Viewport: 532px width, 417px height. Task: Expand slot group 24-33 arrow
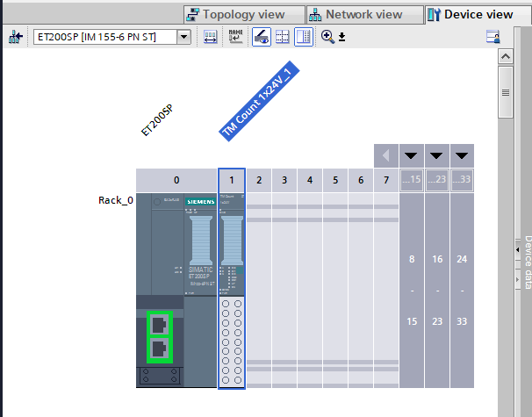pos(462,156)
